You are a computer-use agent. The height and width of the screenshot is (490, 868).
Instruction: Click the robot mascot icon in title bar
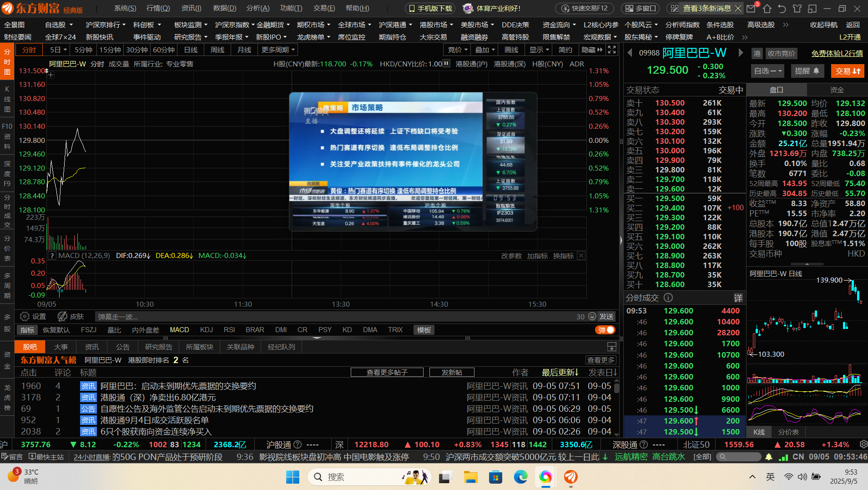(x=468, y=8)
